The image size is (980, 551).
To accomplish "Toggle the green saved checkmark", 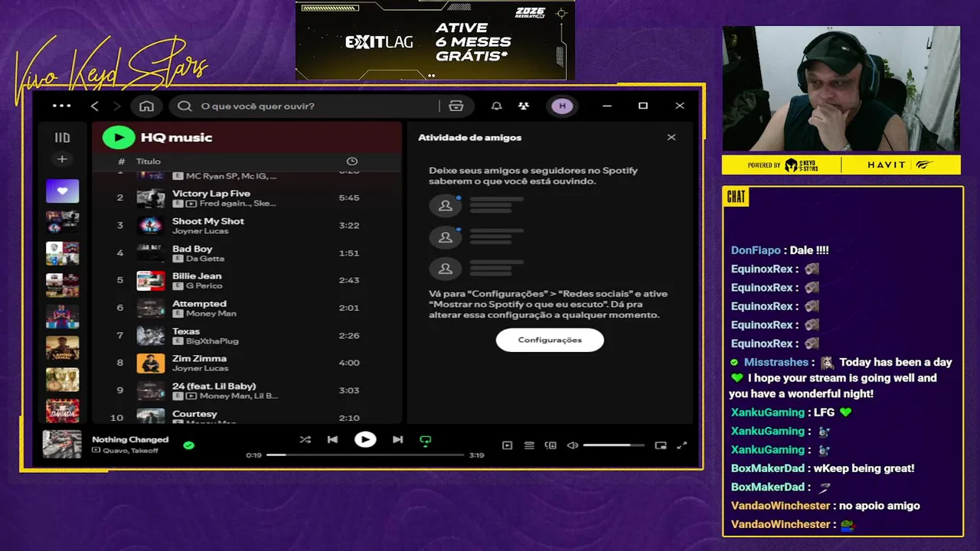I will (x=189, y=445).
